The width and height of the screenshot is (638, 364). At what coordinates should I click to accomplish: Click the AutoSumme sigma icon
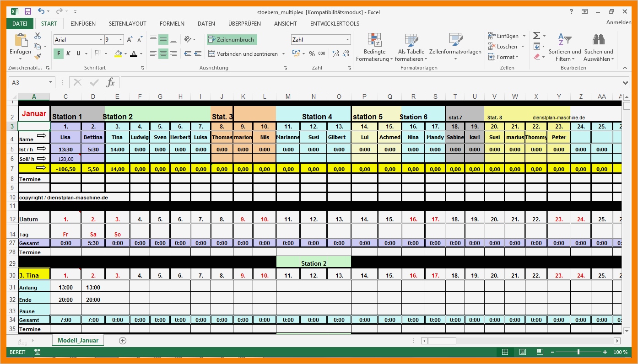click(536, 35)
